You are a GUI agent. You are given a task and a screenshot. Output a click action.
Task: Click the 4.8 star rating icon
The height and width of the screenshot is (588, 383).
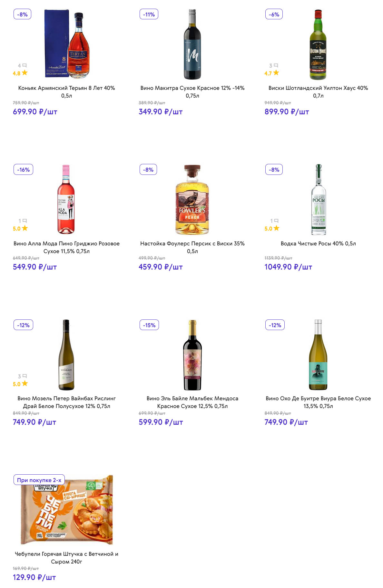[x=25, y=73]
